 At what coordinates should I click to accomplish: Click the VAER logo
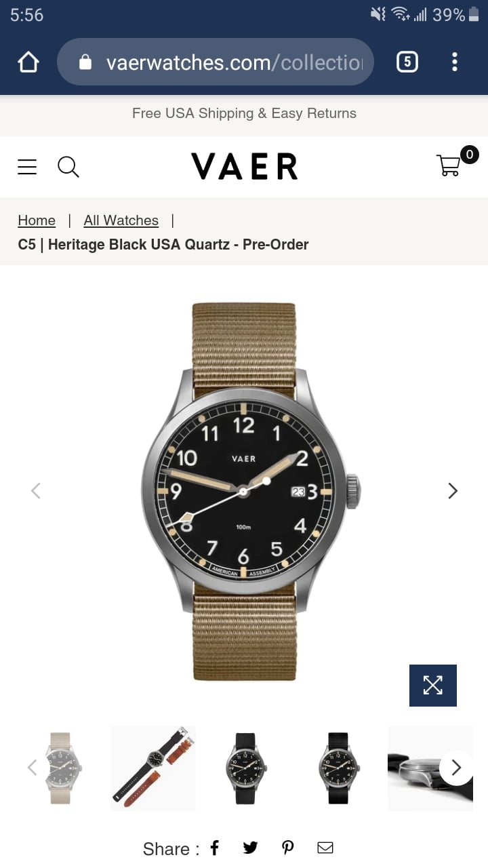tap(244, 167)
